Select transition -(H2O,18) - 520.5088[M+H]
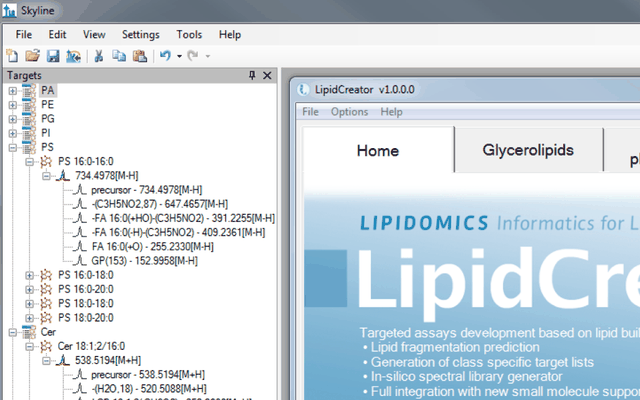The width and height of the screenshot is (640, 400). tap(149, 389)
